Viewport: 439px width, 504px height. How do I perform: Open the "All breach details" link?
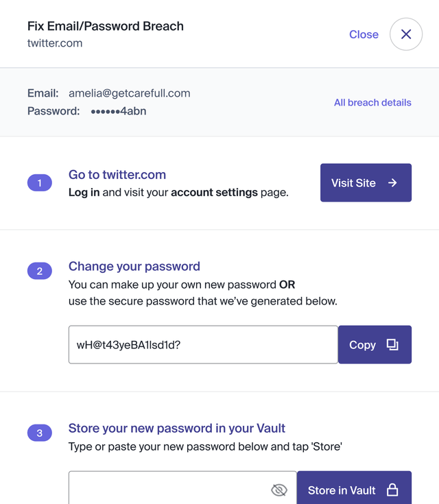click(x=372, y=102)
